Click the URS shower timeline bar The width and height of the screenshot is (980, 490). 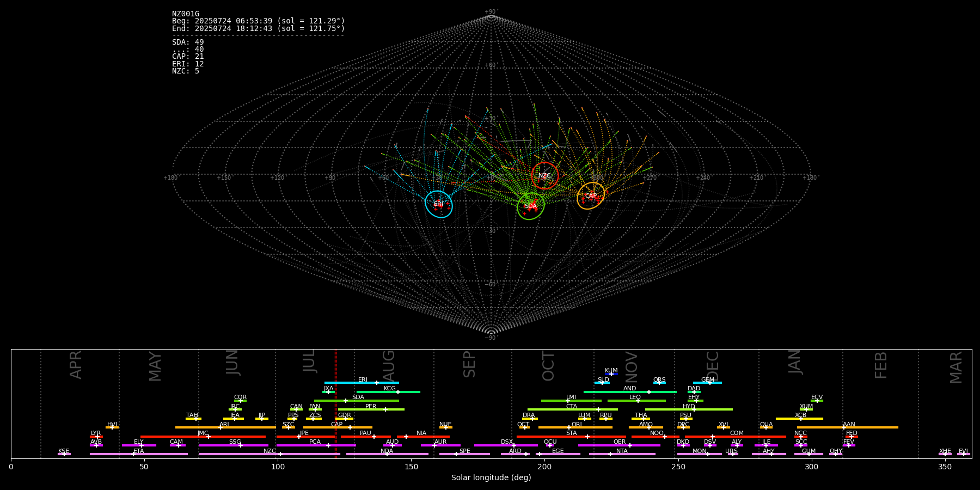(733, 454)
